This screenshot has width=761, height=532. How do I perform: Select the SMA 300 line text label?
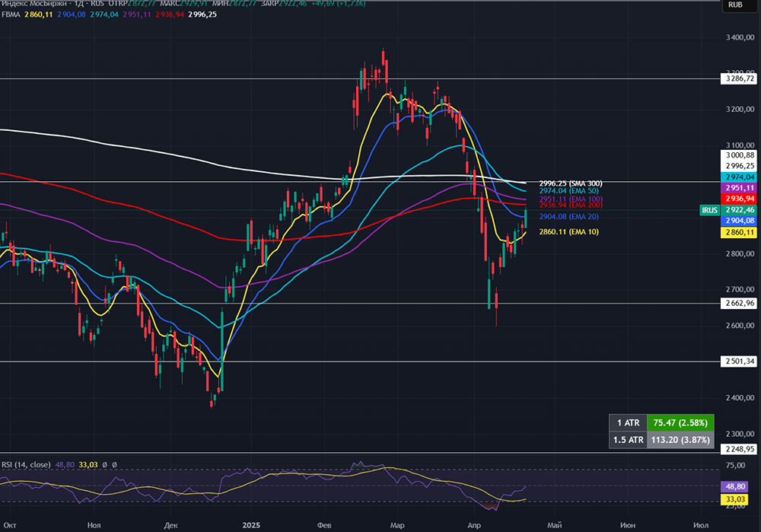point(571,183)
